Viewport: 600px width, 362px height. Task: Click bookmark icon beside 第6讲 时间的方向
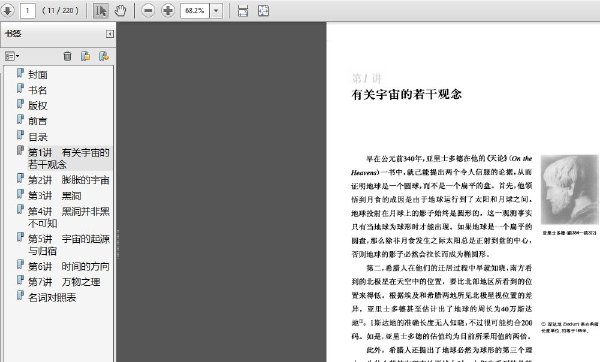click(x=20, y=264)
